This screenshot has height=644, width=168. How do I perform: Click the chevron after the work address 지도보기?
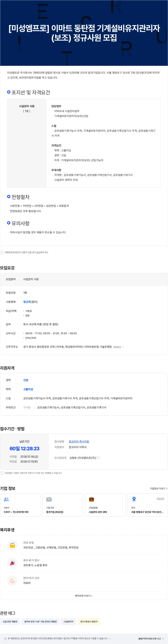click(x=123, y=347)
